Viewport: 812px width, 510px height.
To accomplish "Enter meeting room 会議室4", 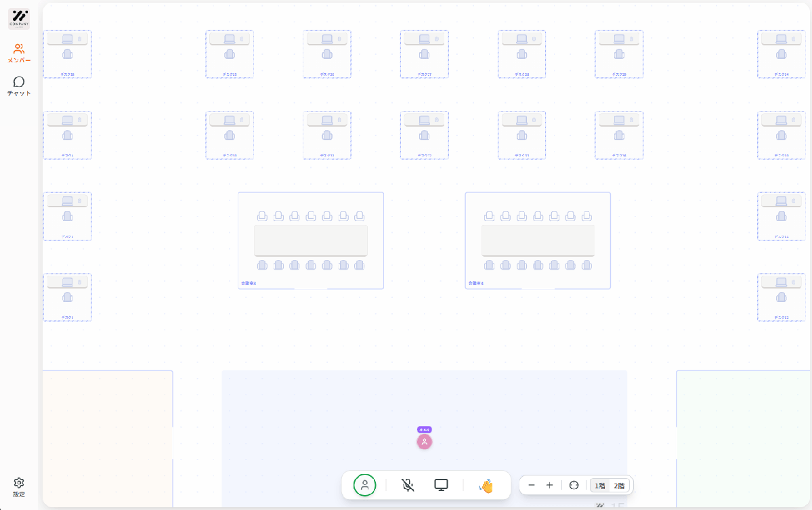I will pos(538,240).
